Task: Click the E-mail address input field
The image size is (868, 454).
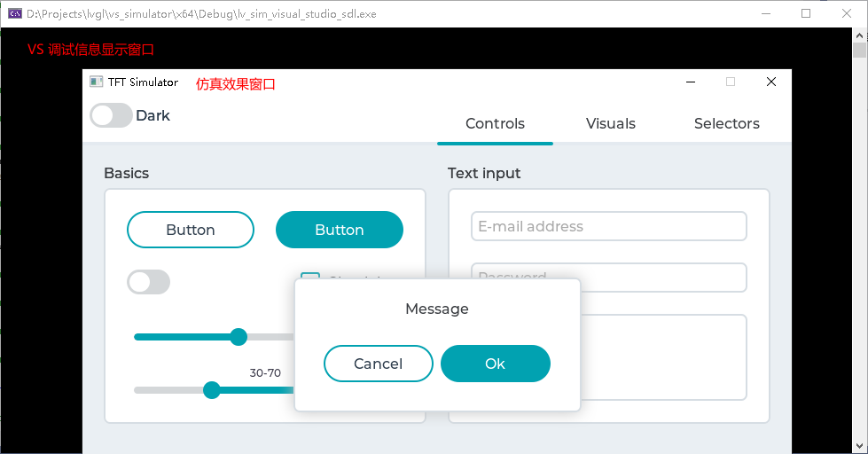Action: [609, 226]
